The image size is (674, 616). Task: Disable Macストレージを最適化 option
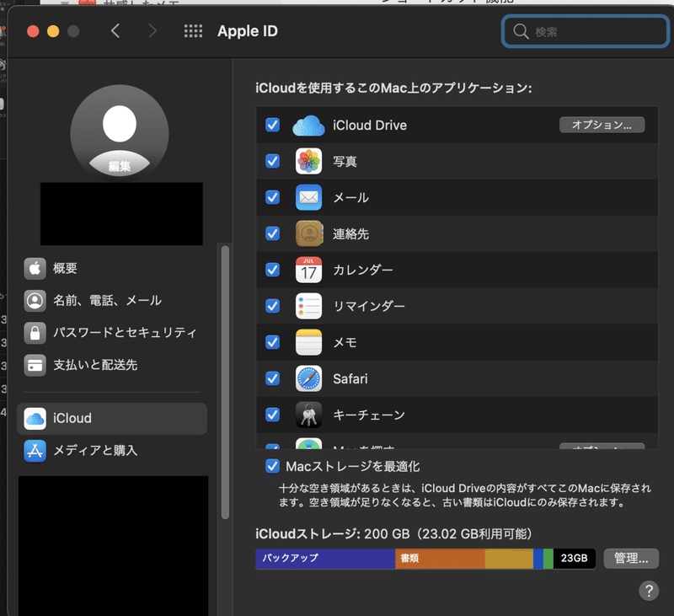tap(272, 465)
